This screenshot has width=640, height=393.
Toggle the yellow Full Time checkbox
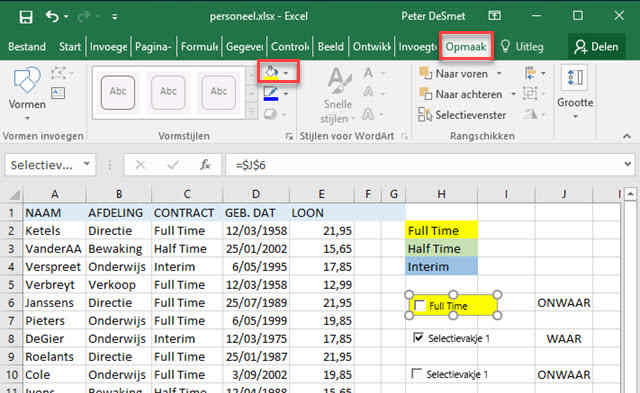[x=420, y=306]
